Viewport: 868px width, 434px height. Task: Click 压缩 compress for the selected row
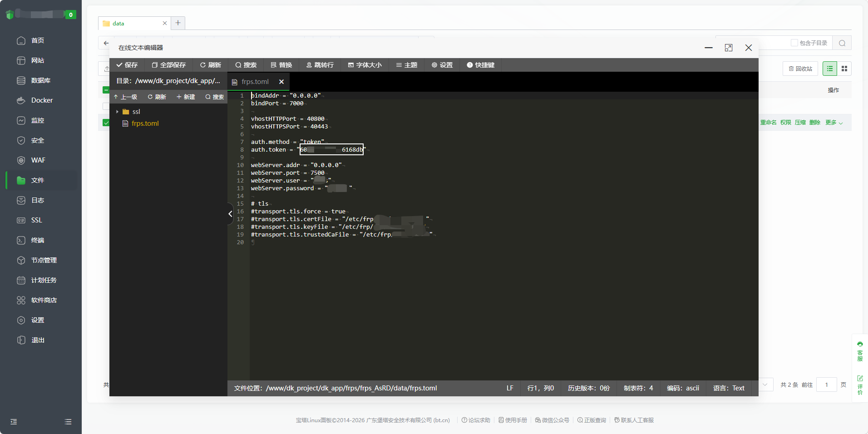[x=800, y=123]
